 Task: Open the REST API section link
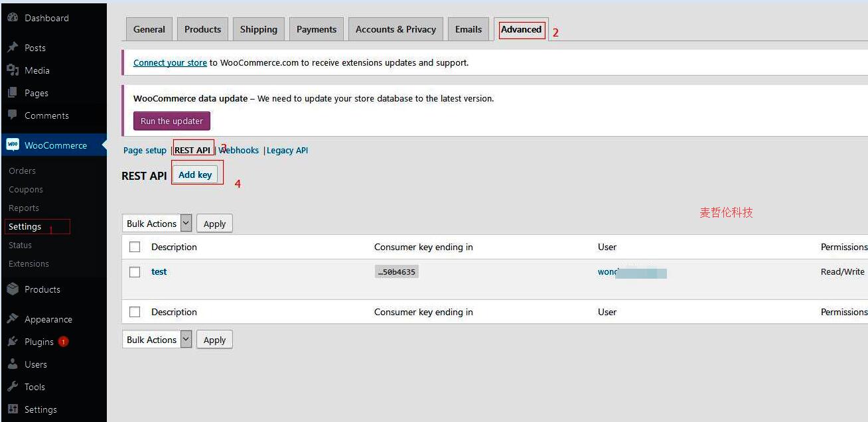[x=192, y=151]
